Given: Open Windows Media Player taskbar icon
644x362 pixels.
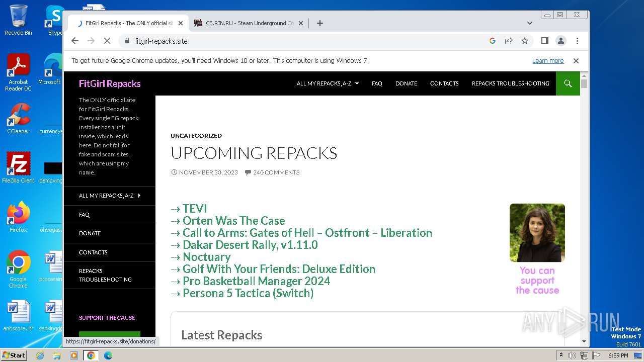Looking at the screenshot, I should (x=74, y=355).
